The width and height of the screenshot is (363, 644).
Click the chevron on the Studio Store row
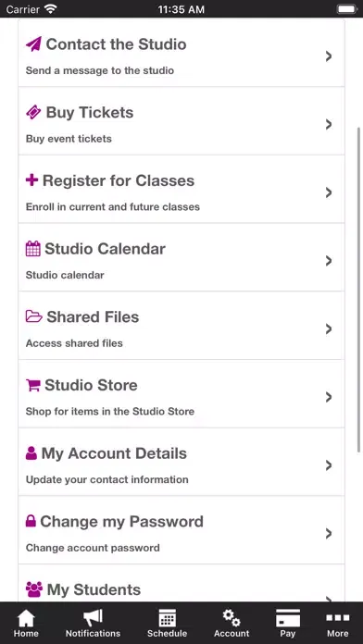(329, 397)
